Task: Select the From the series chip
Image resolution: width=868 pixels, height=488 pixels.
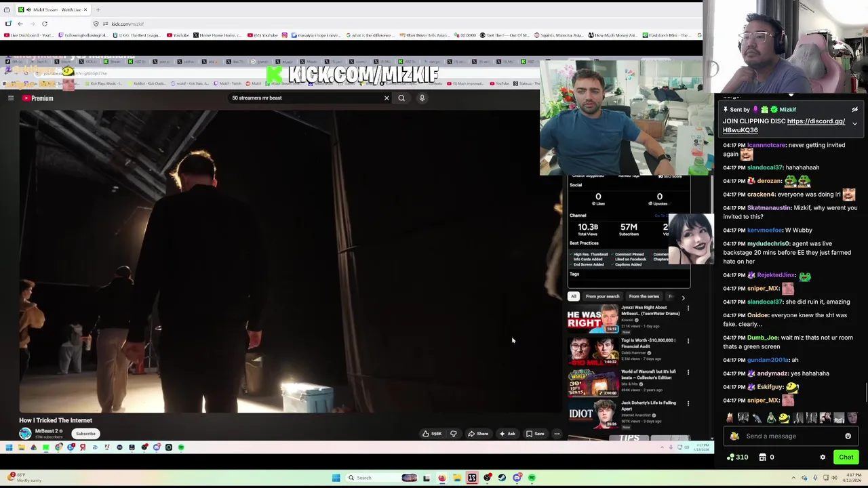Action: click(x=644, y=296)
